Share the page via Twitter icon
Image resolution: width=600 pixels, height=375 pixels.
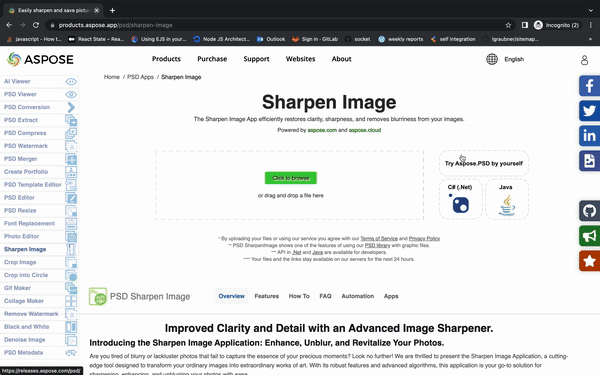[x=589, y=111]
